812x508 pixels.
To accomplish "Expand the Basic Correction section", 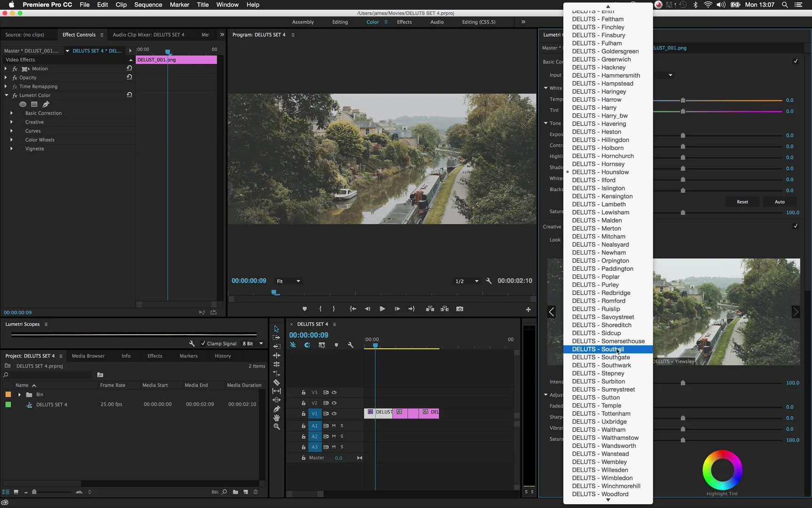I will point(11,113).
